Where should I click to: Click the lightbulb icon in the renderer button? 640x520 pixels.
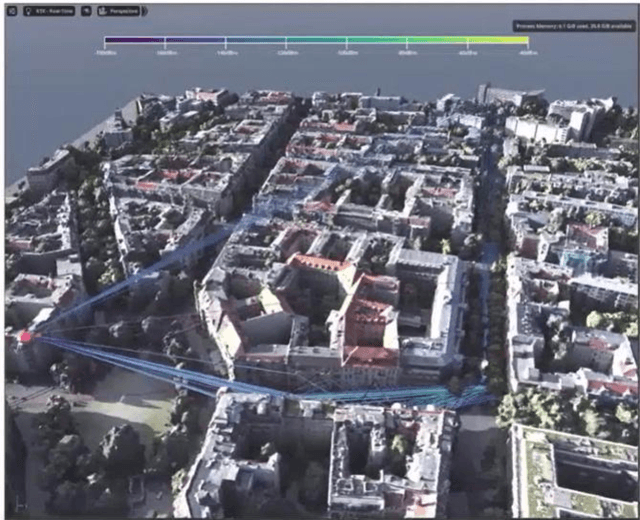click(30, 11)
